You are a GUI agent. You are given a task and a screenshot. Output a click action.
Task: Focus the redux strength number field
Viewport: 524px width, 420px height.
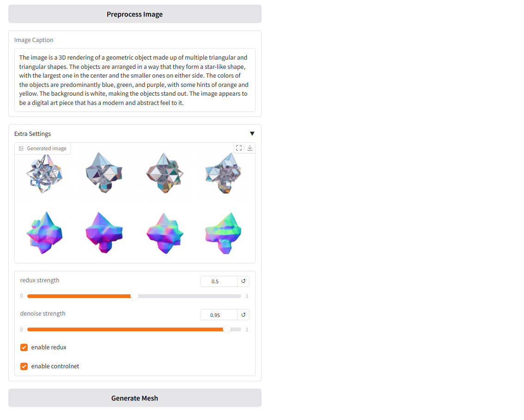[x=218, y=281]
